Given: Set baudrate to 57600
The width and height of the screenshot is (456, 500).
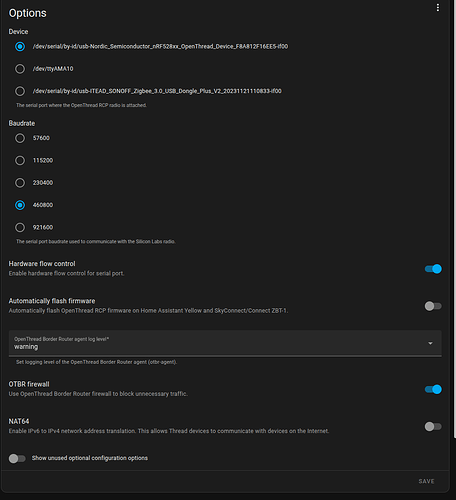Looking at the screenshot, I should pos(20,138).
